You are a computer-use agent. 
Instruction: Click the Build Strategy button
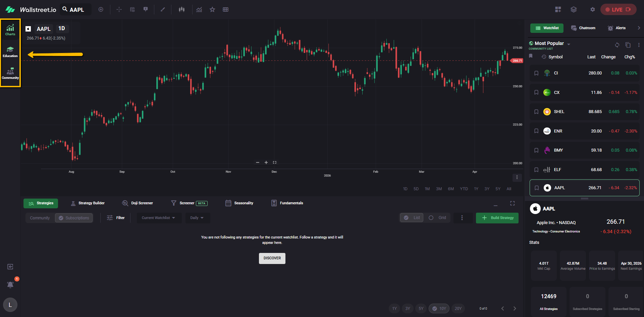click(497, 218)
